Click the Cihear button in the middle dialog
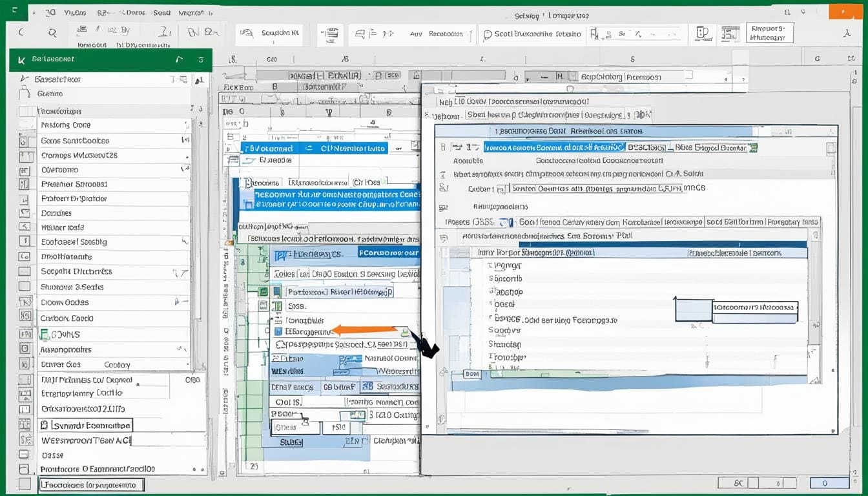The height and width of the screenshot is (496, 868). 295,427
